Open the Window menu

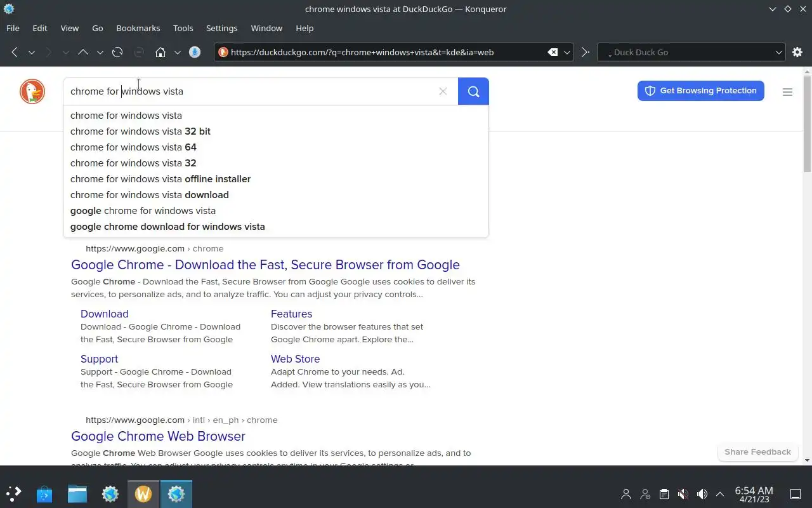[x=266, y=28]
